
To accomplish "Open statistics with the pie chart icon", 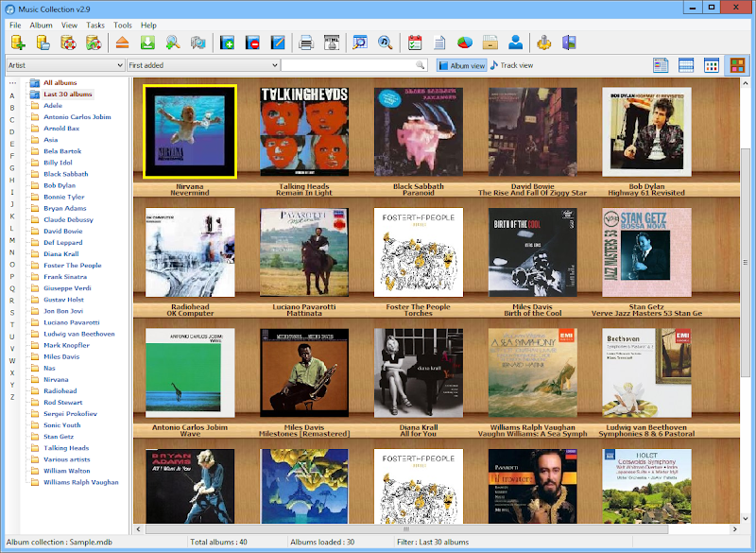I will point(465,43).
